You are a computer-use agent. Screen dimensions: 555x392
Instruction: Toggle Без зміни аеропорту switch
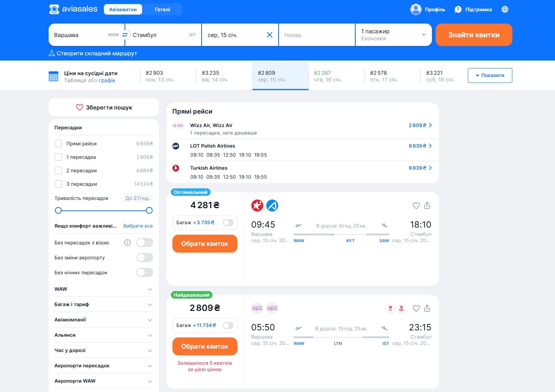tap(145, 257)
